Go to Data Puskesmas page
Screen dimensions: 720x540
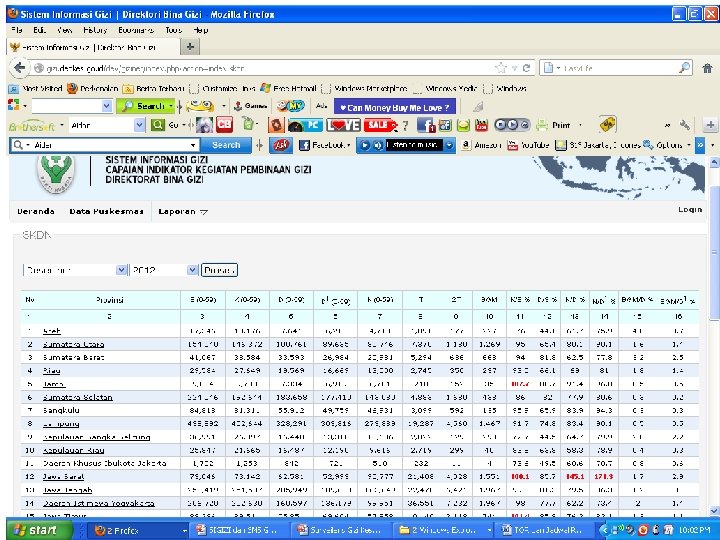click(x=107, y=211)
